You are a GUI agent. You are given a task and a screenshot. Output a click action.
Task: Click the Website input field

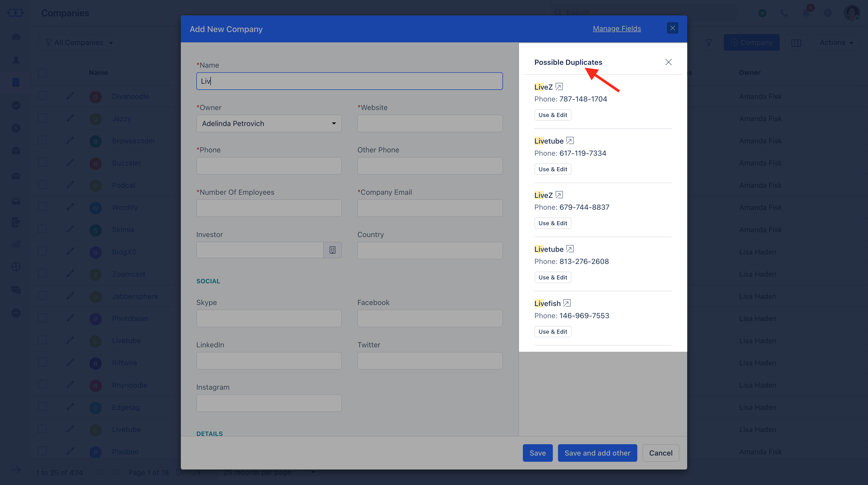[x=430, y=124]
